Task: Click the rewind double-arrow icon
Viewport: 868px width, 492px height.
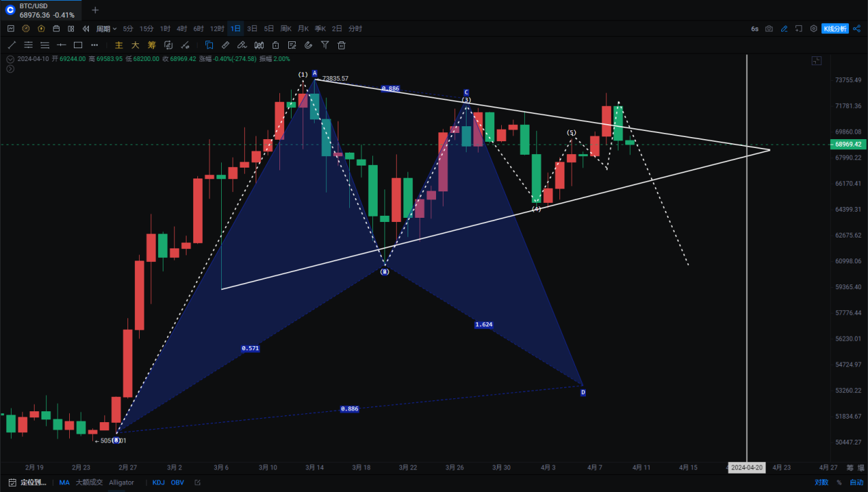Action: click(x=85, y=29)
